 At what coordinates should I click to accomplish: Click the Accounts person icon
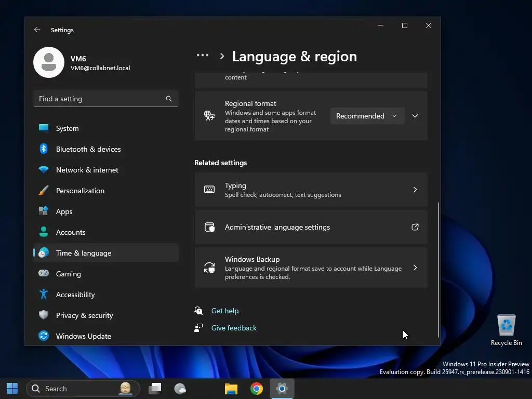point(44,232)
